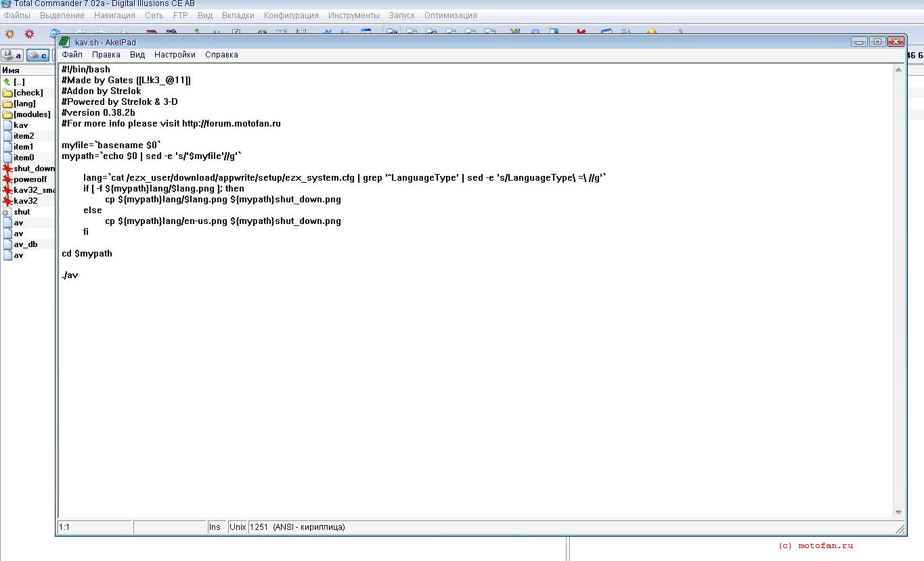
Task: Click the Unix line-ending indicator in status bar
Action: tap(238, 526)
